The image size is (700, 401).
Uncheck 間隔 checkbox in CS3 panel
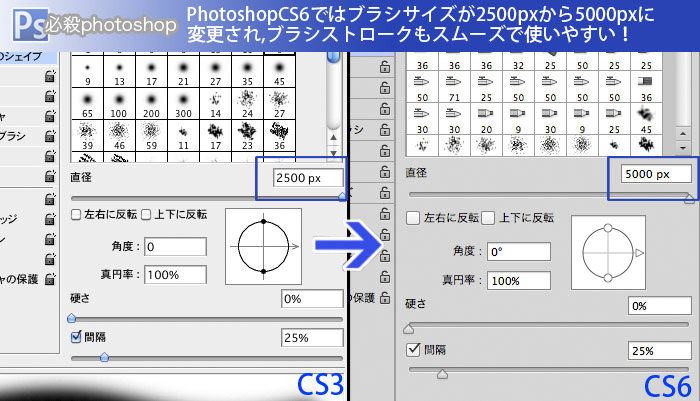(76, 337)
